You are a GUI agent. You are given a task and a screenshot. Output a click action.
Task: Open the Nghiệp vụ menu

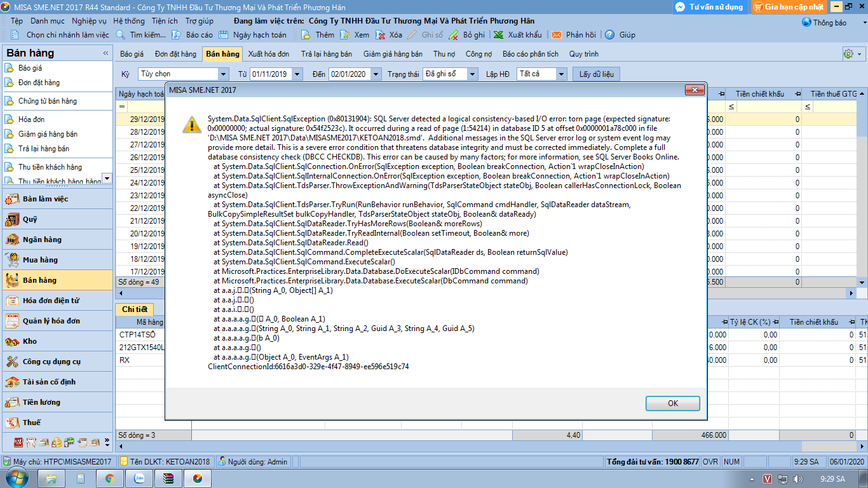tap(89, 21)
